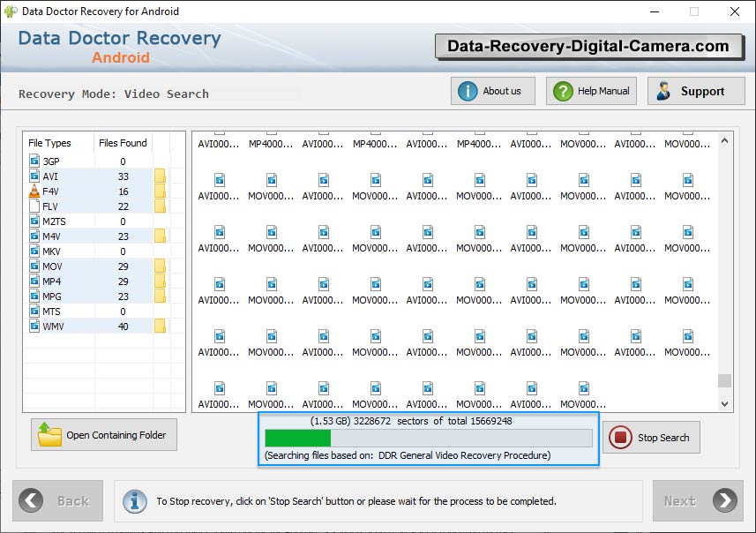Open the folder icon in F4V row

(160, 191)
